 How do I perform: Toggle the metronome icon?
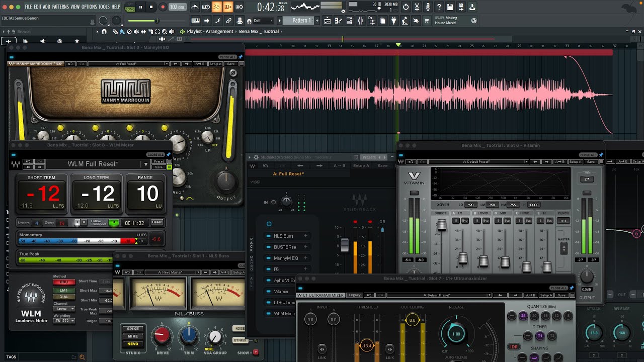[x=195, y=7]
